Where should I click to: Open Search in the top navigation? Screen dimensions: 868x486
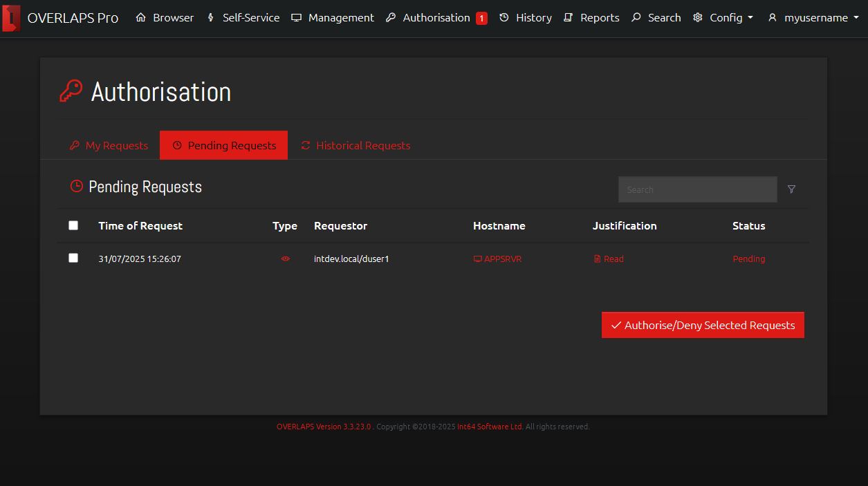pos(656,18)
